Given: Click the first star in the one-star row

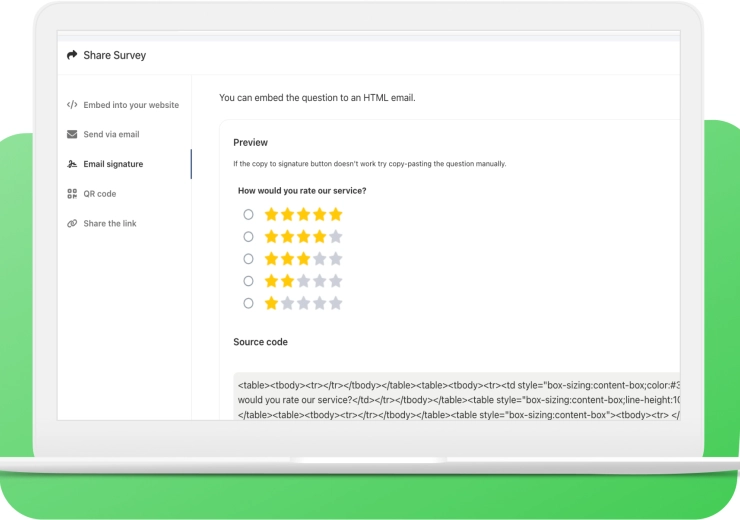Looking at the screenshot, I should [x=271, y=303].
